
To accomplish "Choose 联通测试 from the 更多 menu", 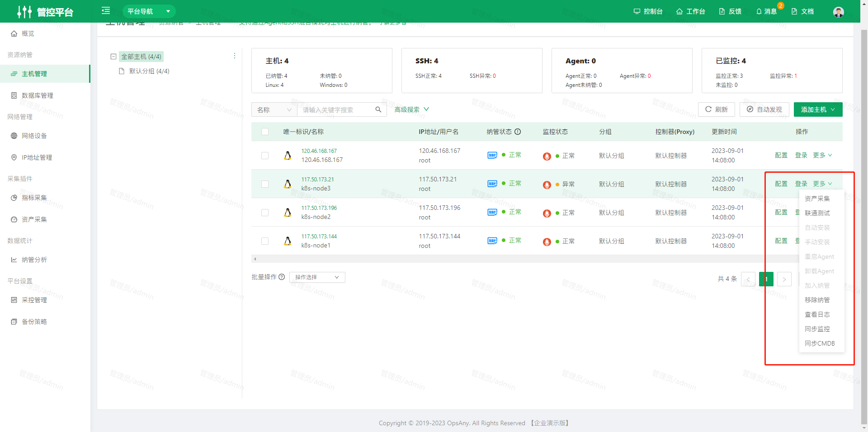I will coord(821,213).
